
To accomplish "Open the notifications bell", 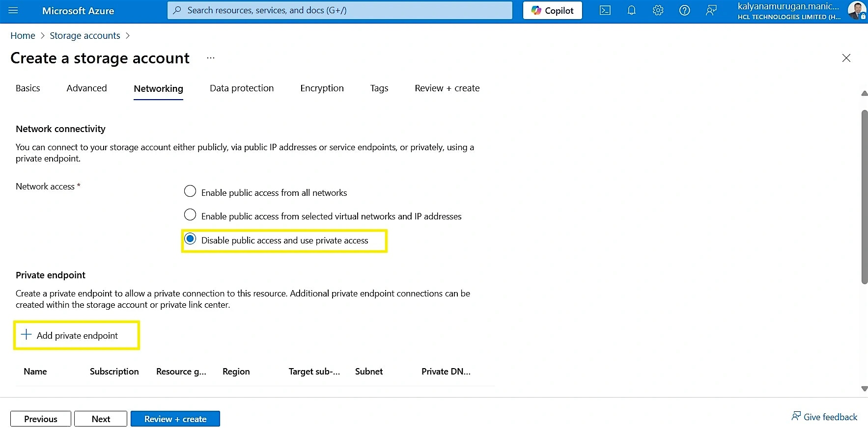I will (x=631, y=10).
